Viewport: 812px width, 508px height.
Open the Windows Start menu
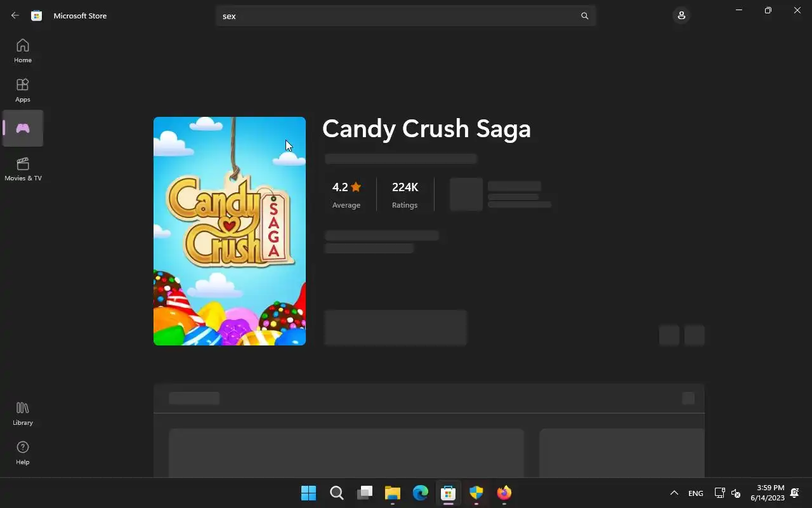point(308,493)
